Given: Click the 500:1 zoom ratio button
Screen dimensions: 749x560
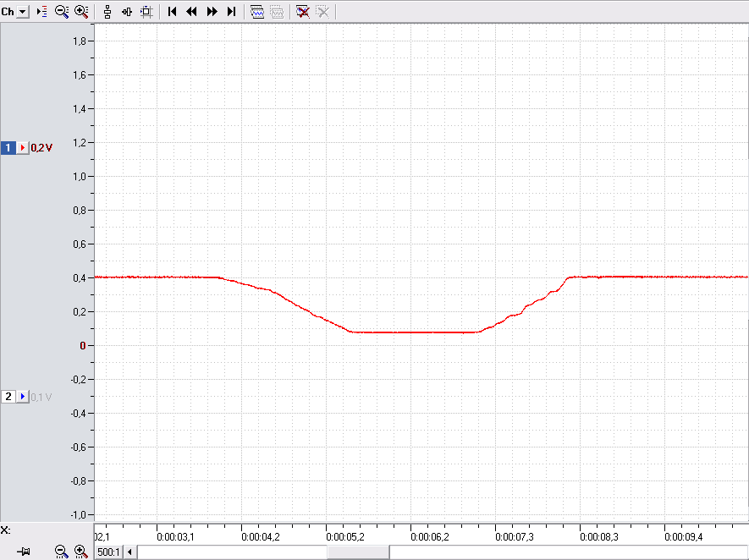Looking at the screenshot, I should (x=109, y=552).
